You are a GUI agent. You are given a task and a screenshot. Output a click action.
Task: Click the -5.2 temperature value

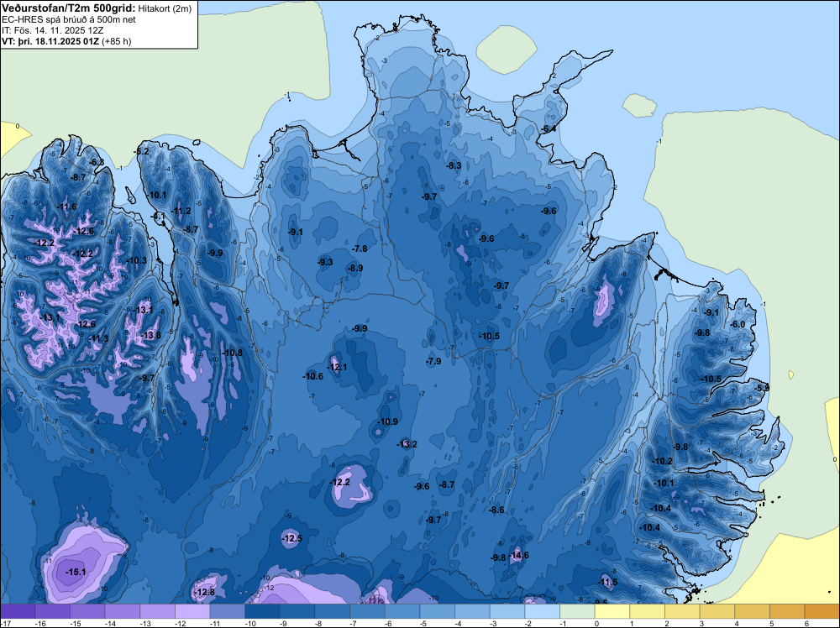(x=141, y=151)
